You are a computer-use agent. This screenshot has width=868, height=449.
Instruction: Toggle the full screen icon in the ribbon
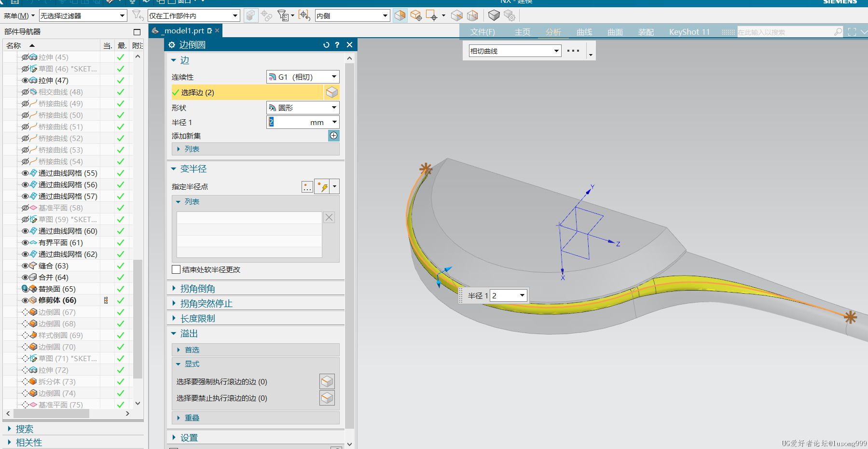(x=852, y=32)
